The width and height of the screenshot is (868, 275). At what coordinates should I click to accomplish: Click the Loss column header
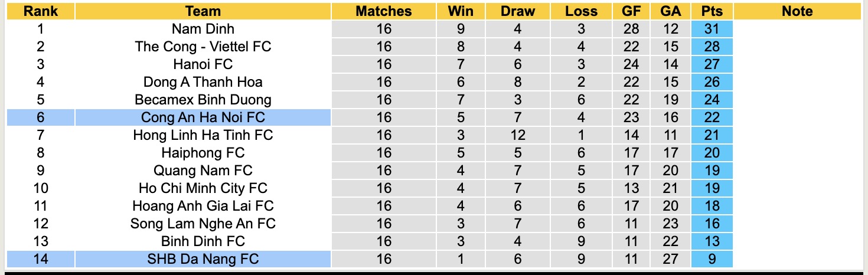581,11
